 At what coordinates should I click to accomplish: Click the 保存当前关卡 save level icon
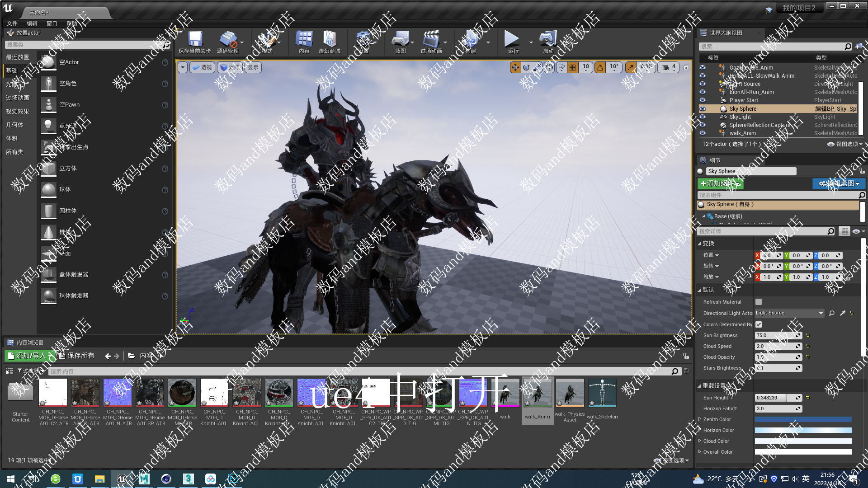coord(195,39)
